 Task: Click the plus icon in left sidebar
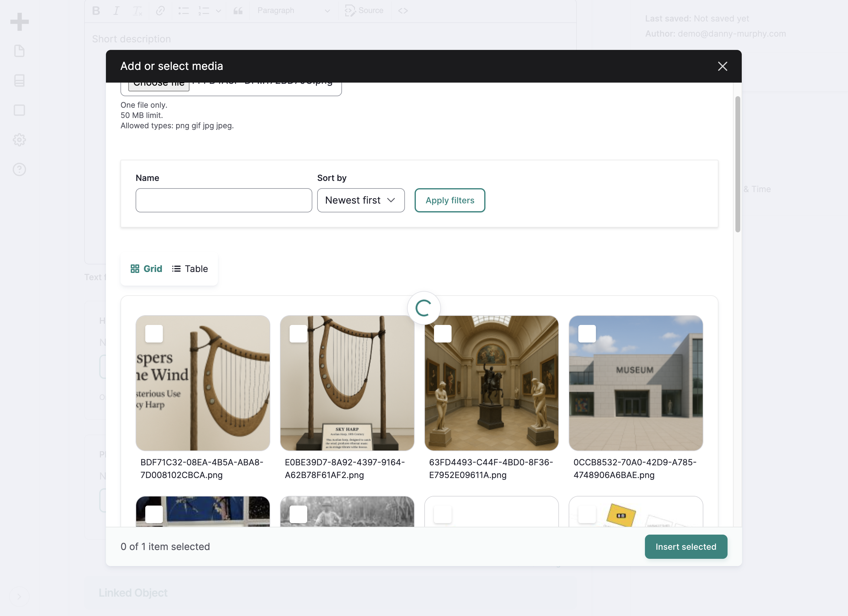[19, 22]
